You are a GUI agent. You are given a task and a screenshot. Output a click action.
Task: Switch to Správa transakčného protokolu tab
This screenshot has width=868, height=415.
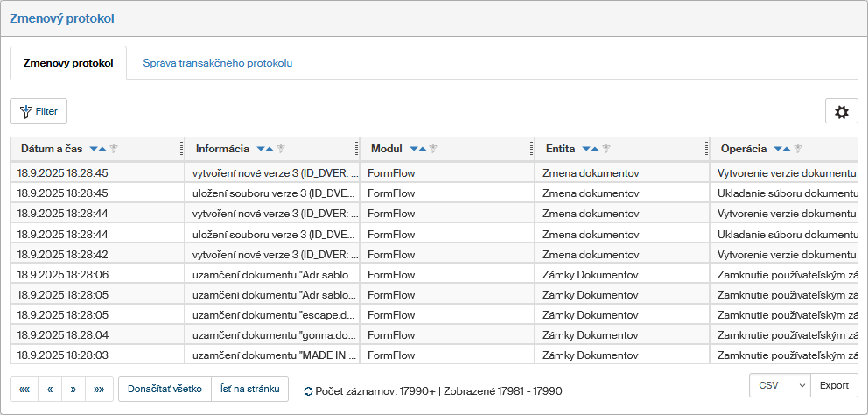217,63
